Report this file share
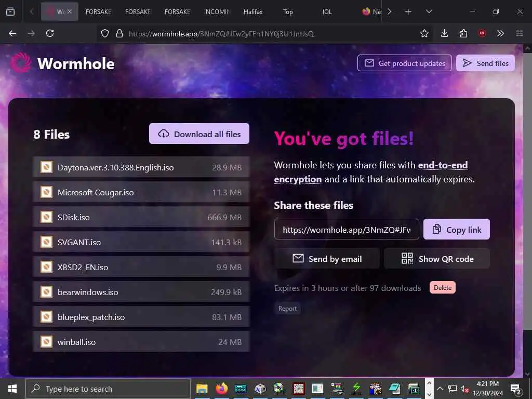Image resolution: width=532 pixels, height=399 pixels. pos(287,309)
